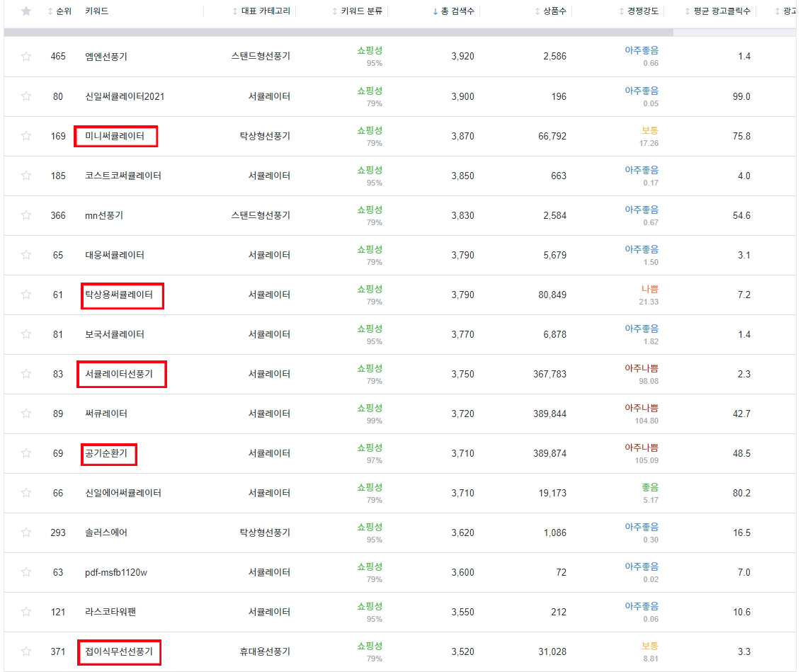803x672 pixels.
Task: Click the 3,520 search count cell
Action: (463, 651)
